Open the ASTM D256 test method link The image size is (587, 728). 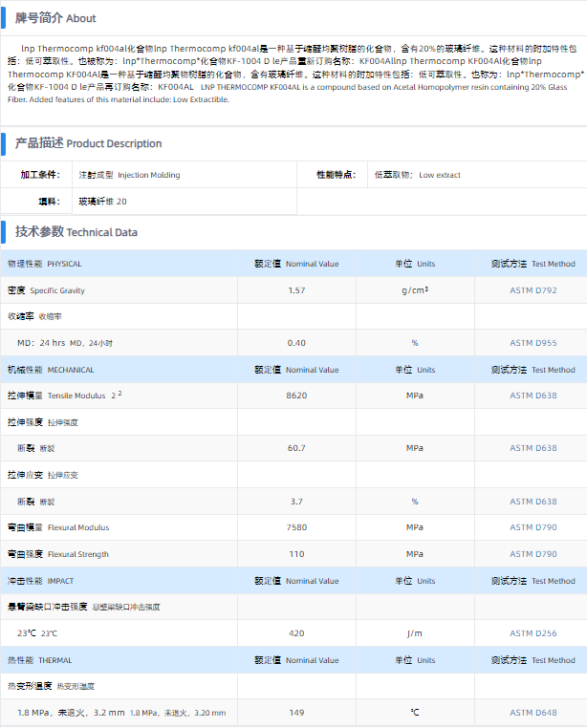pyautogui.click(x=533, y=632)
